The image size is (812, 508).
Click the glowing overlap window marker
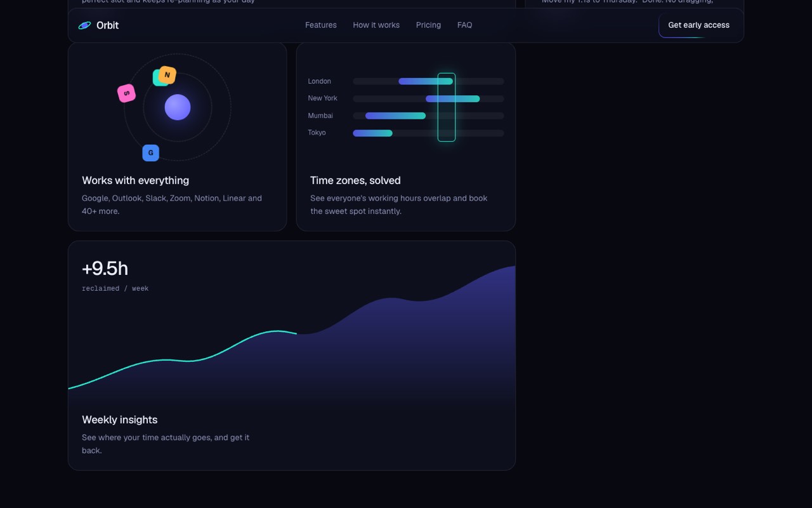[447, 107]
